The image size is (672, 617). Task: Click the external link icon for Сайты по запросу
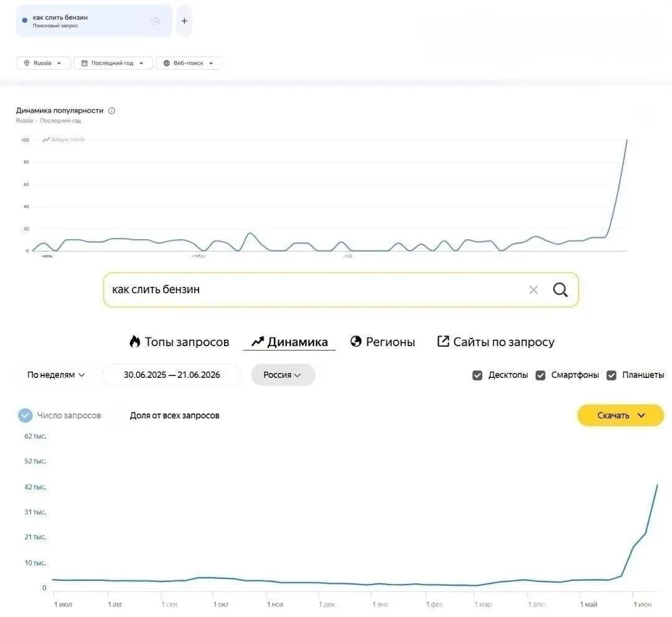(x=443, y=341)
